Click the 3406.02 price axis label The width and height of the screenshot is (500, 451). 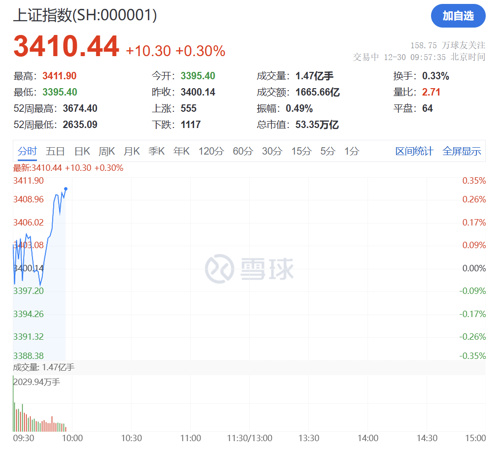[28, 222]
